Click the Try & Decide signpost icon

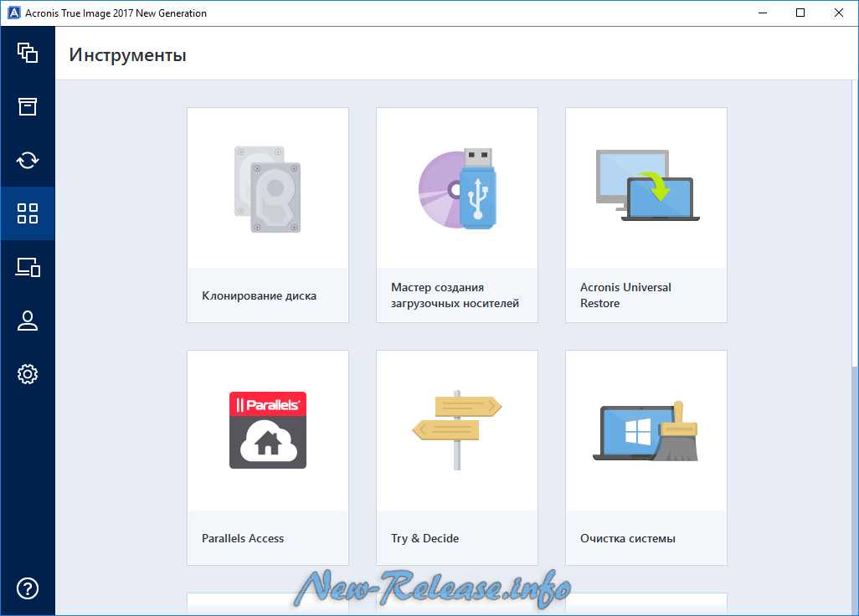[457, 430]
